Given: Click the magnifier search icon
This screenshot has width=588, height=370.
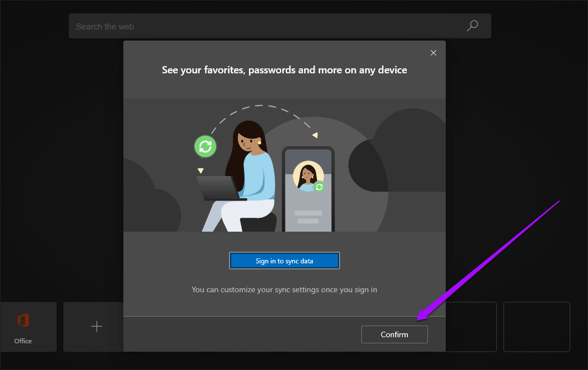Looking at the screenshot, I should [472, 26].
